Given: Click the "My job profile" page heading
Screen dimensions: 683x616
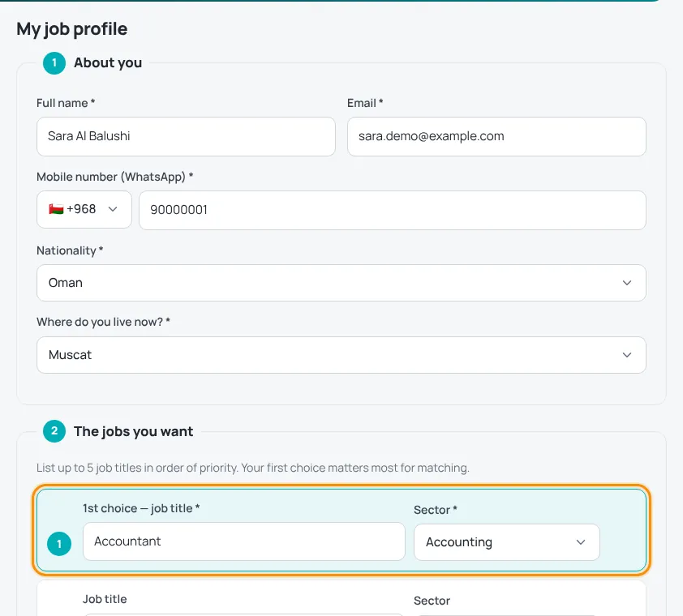Looking at the screenshot, I should point(72,29).
